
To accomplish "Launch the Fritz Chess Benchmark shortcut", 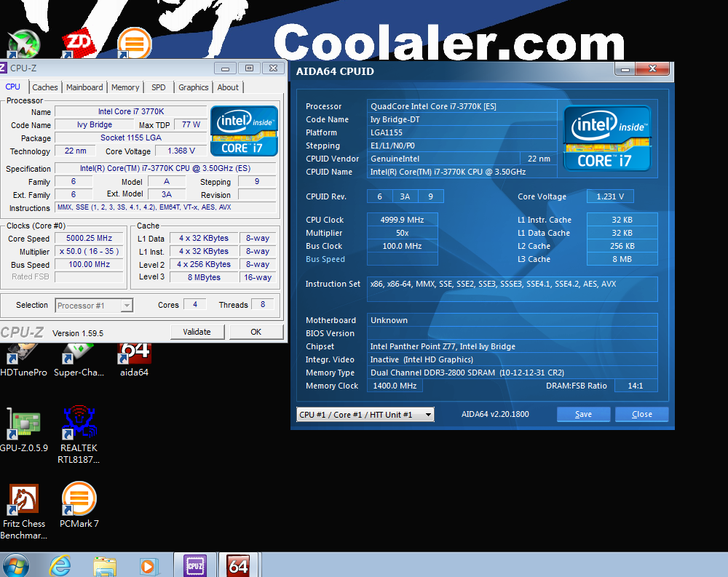I will [24, 512].
